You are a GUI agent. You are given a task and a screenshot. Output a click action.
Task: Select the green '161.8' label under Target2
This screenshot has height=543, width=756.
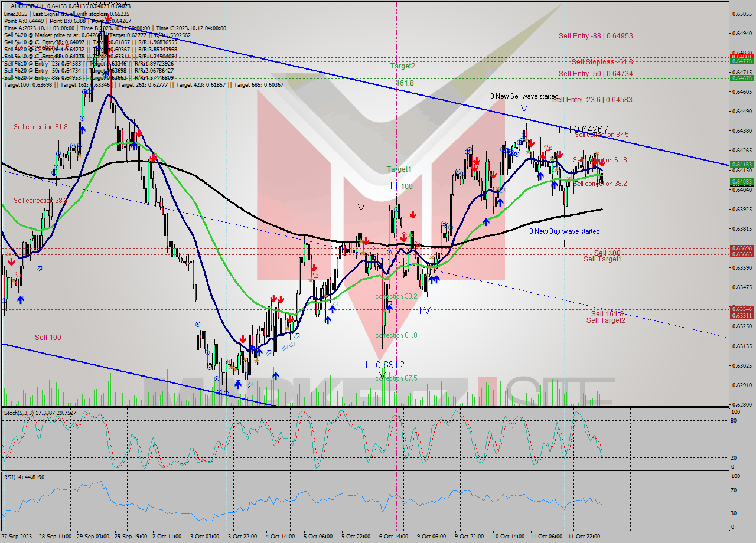(x=405, y=83)
